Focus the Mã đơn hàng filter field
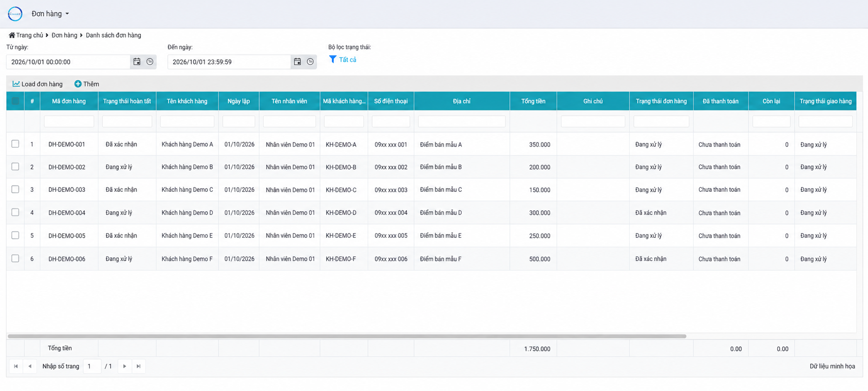Viewport: 868px width, 391px height. coord(69,121)
